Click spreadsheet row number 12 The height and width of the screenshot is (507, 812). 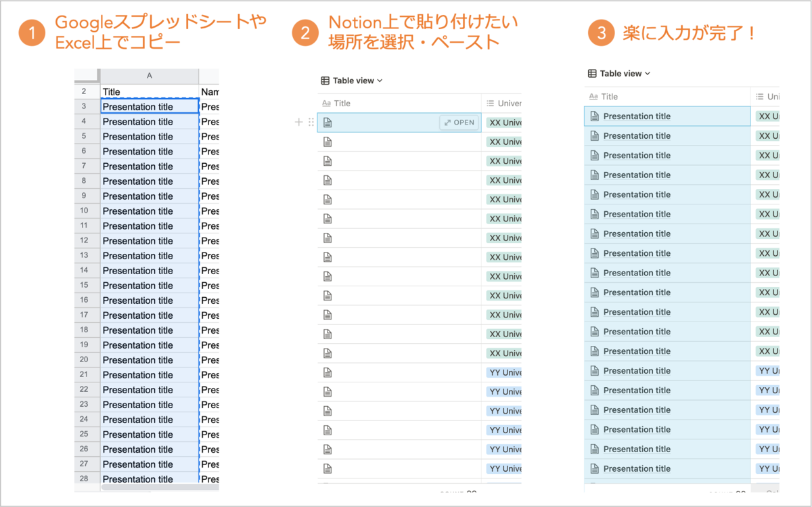point(87,240)
